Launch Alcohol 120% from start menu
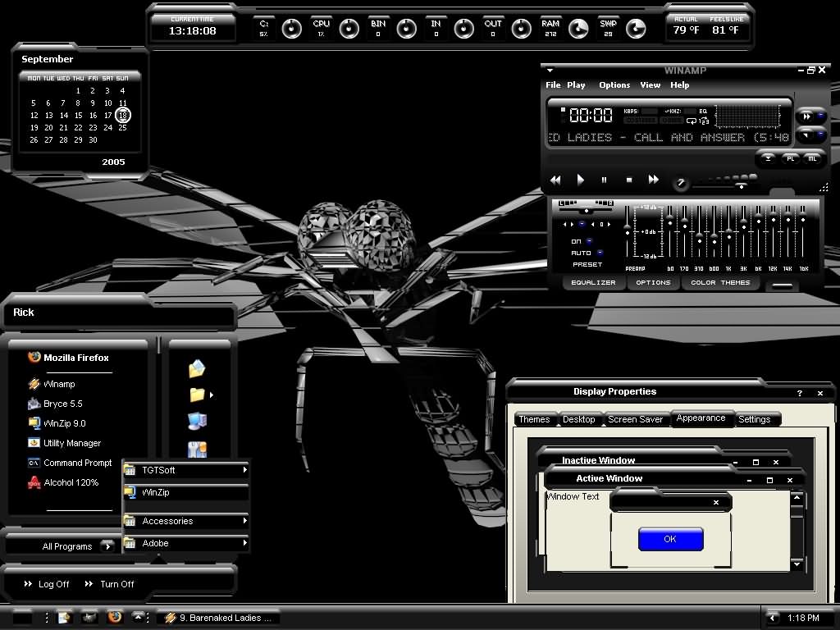This screenshot has width=840, height=630. coord(63,482)
